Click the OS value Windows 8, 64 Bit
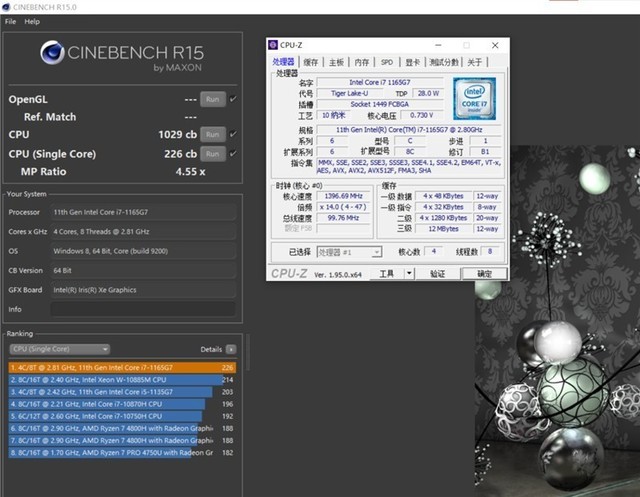 point(143,251)
